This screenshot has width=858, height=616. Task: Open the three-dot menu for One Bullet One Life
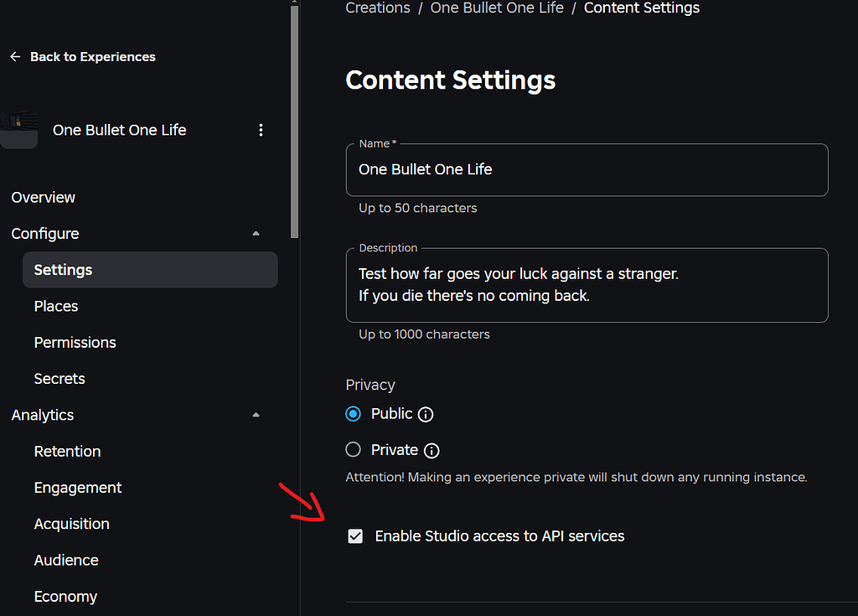(x=261, y=130)
